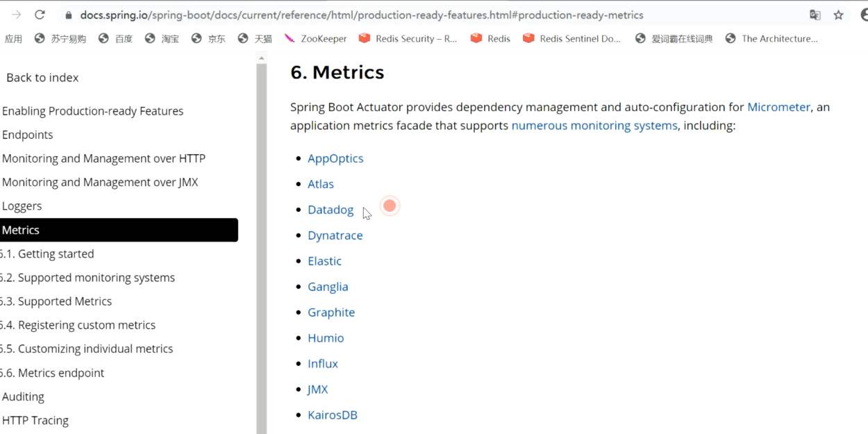The height and width of the screenshot is (434, 868).
Task: Open the Redis Security bookmark
Action: click(x=408, y=39)
